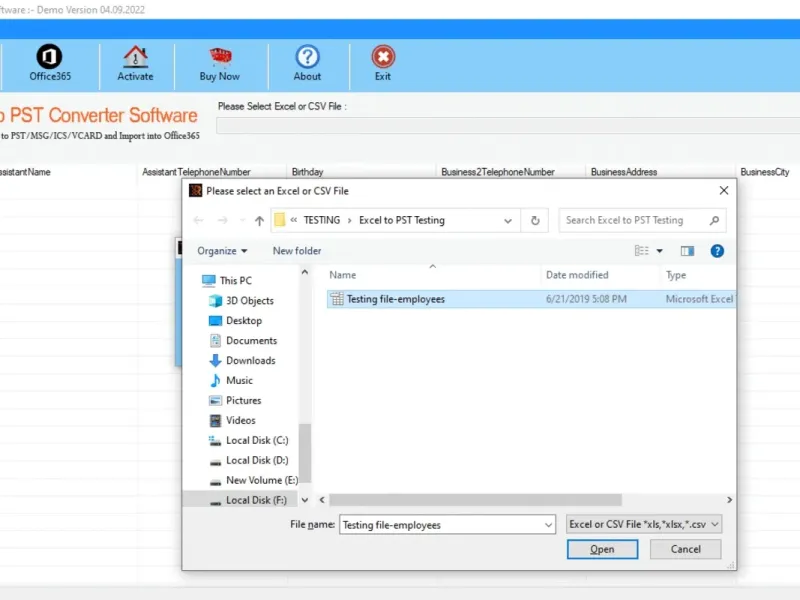The height and width of the screenshot is (600, 800).
Task: Click the AssistantTelephoneNumber column header
Action: click(x=196, y=172)
